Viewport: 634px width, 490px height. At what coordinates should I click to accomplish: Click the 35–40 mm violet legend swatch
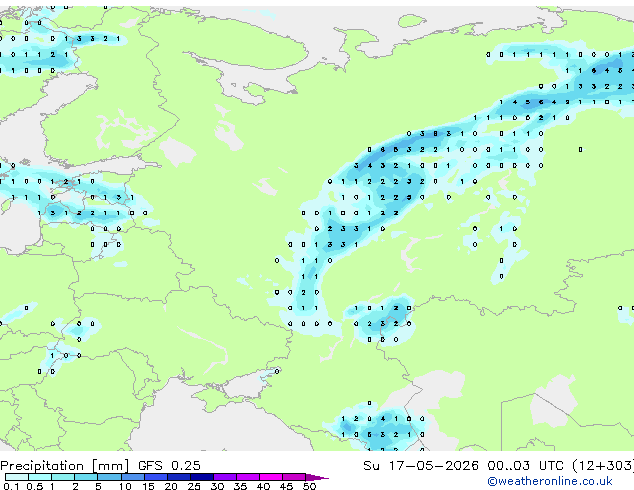point(248,477)
